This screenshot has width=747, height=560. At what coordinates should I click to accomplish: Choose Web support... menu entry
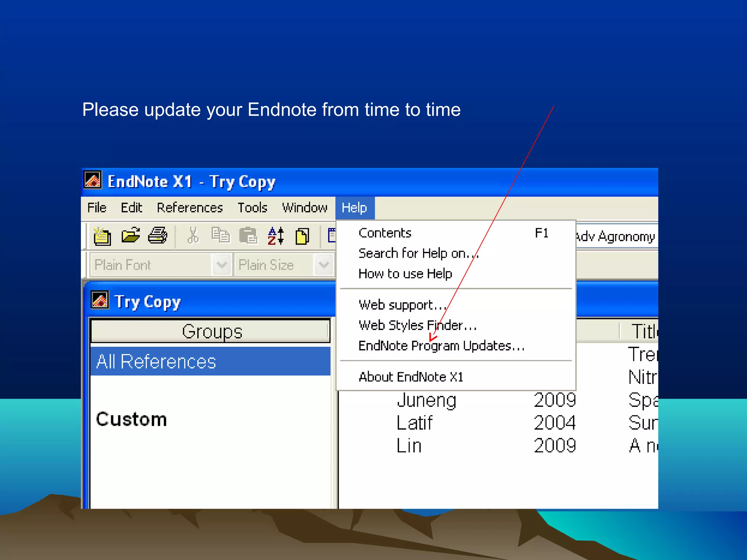point(456,305)
